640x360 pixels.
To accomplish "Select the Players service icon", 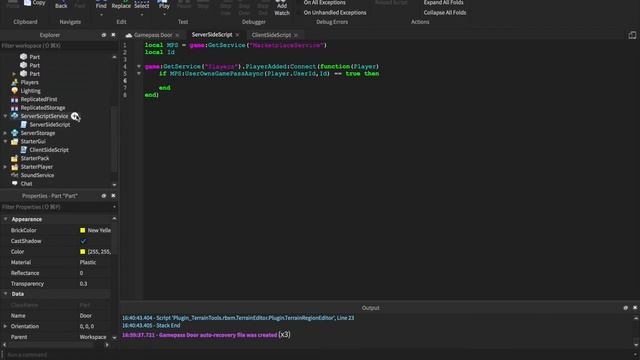I will coord(15,82).
